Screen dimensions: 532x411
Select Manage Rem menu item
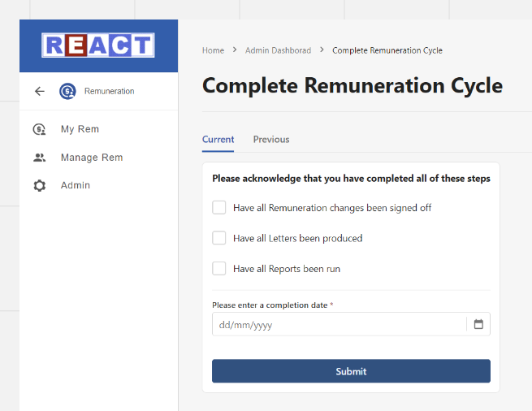(92, 158)
